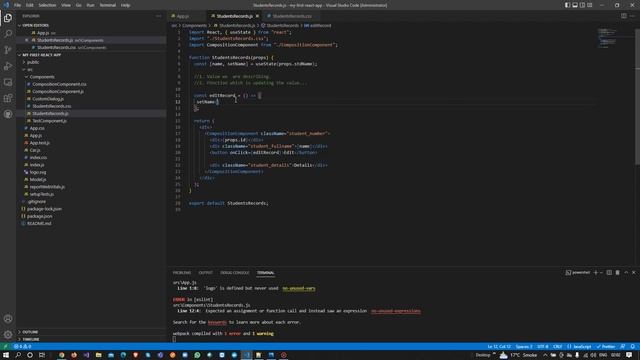Open logo.svg in explorer
This screenshot has width=640, height=360.
[x=38, y=172]
